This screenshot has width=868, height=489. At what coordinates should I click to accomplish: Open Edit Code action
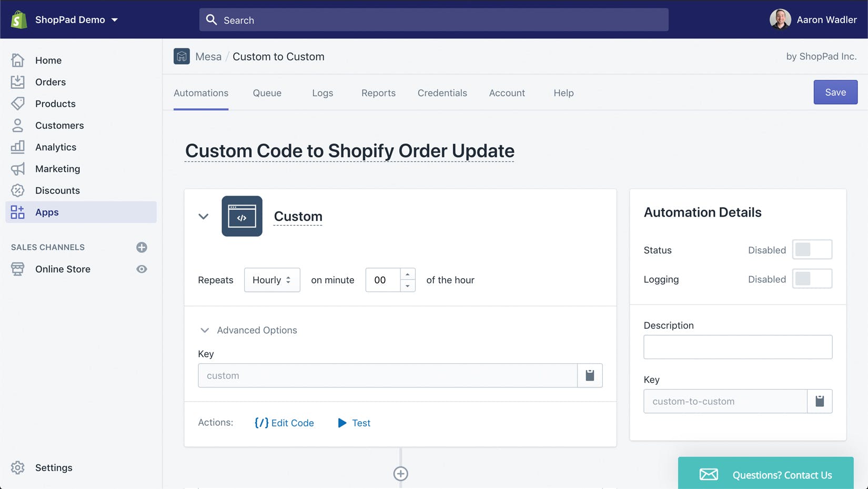(284, 423)
